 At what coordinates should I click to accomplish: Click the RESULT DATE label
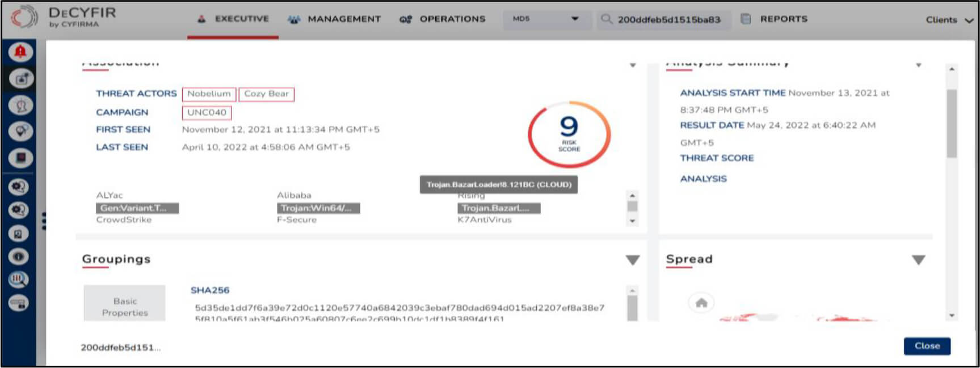coord(712,125)
